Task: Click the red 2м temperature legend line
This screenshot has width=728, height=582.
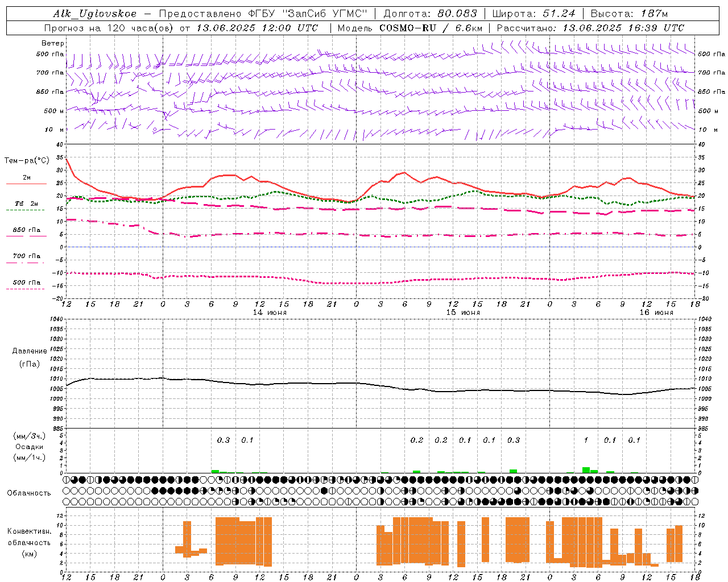Action: 26,184
